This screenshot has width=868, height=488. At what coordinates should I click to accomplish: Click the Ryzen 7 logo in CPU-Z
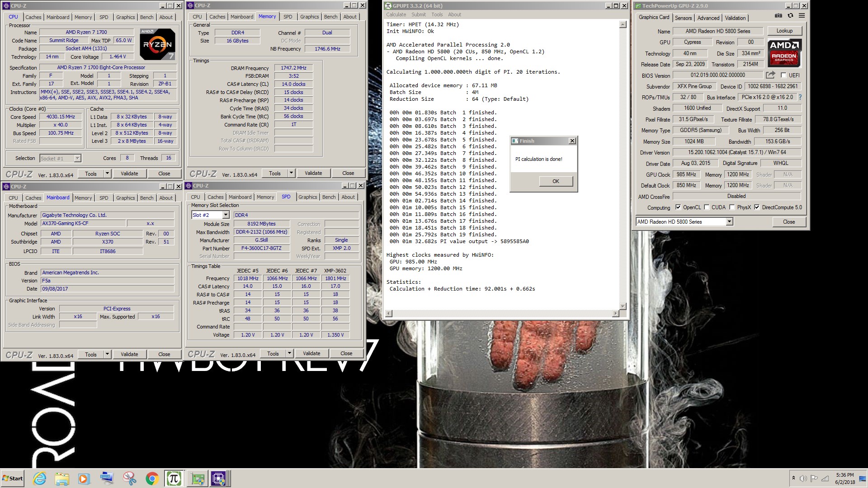(157, 44)
